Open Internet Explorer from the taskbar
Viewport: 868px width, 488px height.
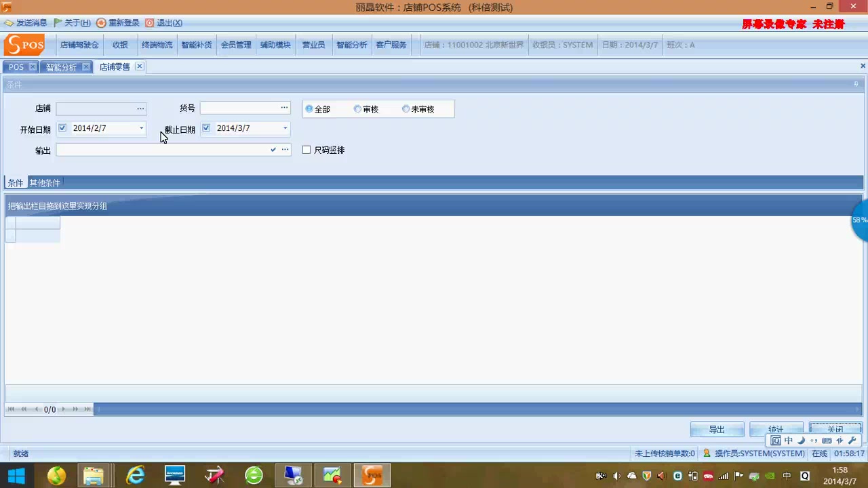136,476
